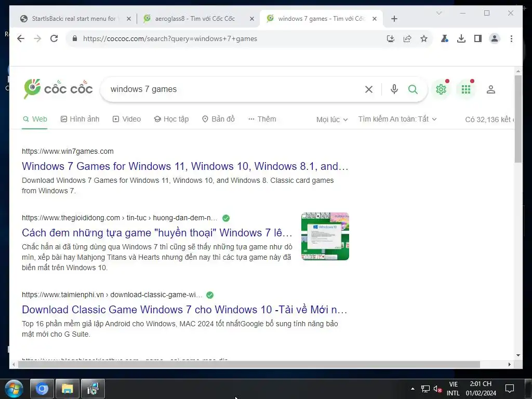Go back to the previous page
Viewport: 532px width, 399px height.
pyautogui.click(x=21, y=38)
